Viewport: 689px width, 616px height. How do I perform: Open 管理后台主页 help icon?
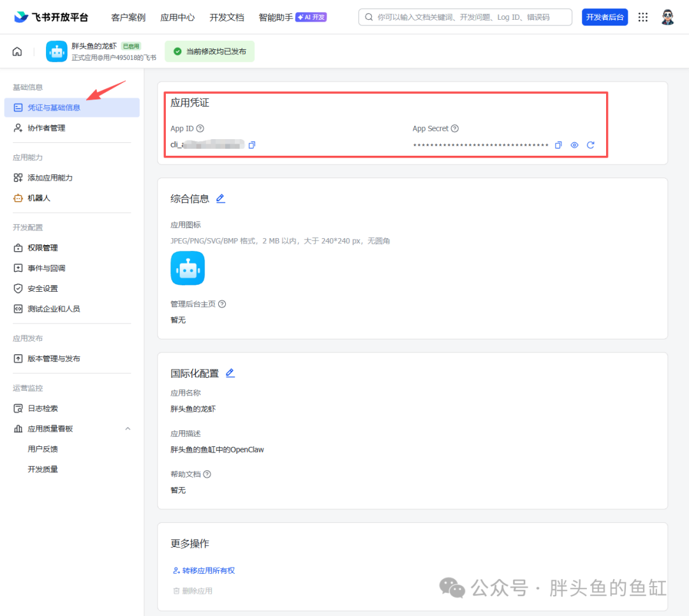pyautogui.click(x=223, y=304)
